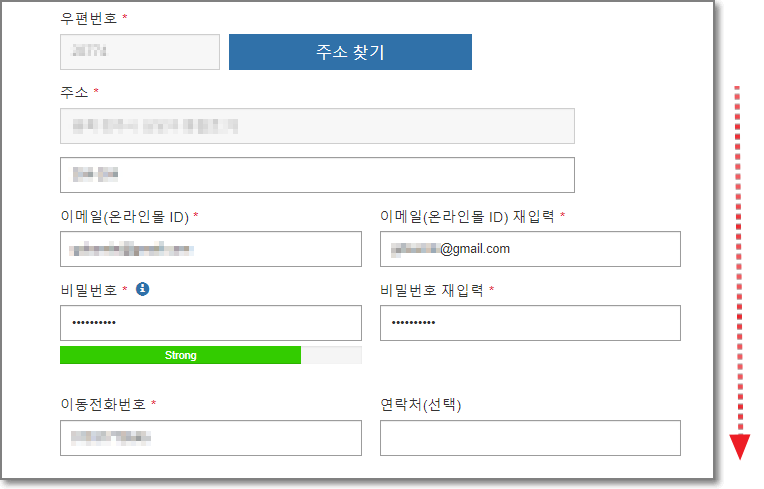The height and width of the screenshot is (489, 764).
Task: Click the 연락처(선택) label text
Action: pos(420,404)
